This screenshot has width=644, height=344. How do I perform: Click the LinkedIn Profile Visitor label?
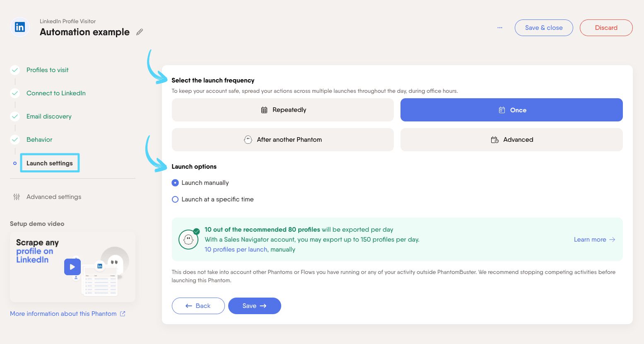click(x=68, y=21)
